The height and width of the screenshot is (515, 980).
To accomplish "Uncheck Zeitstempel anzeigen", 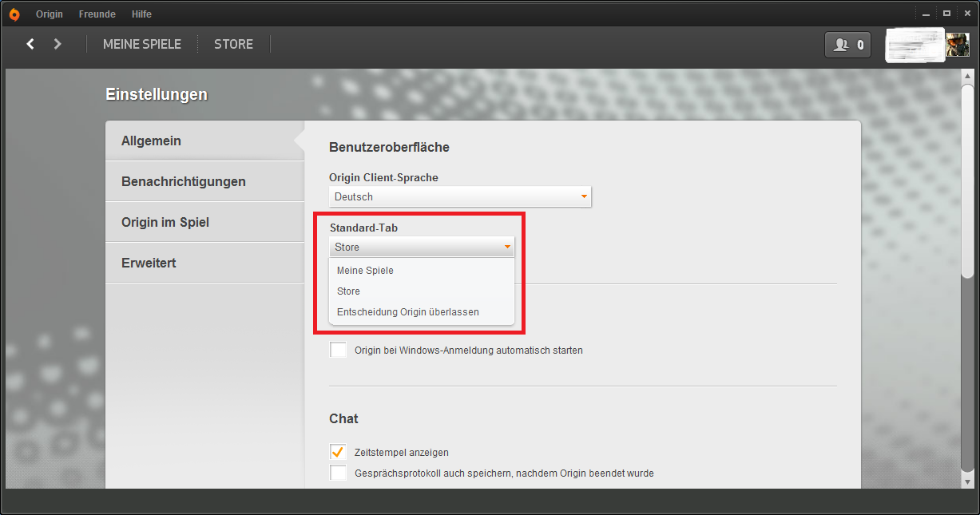I will pos(339,452).
